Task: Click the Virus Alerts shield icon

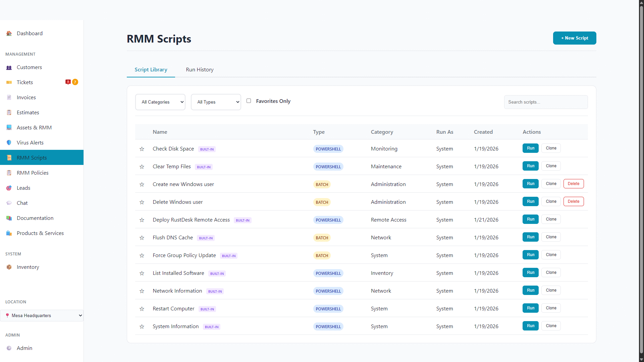Action: coord(9,143)
